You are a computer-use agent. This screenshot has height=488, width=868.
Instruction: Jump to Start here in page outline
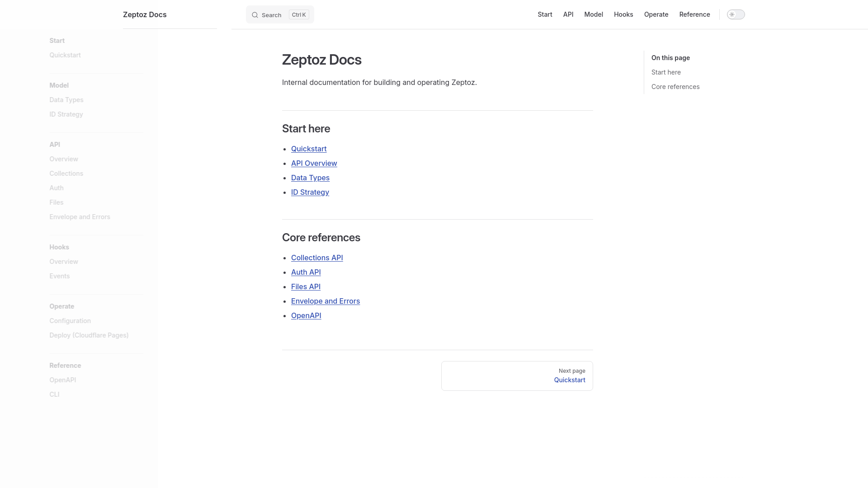click(x=666, y=72)
